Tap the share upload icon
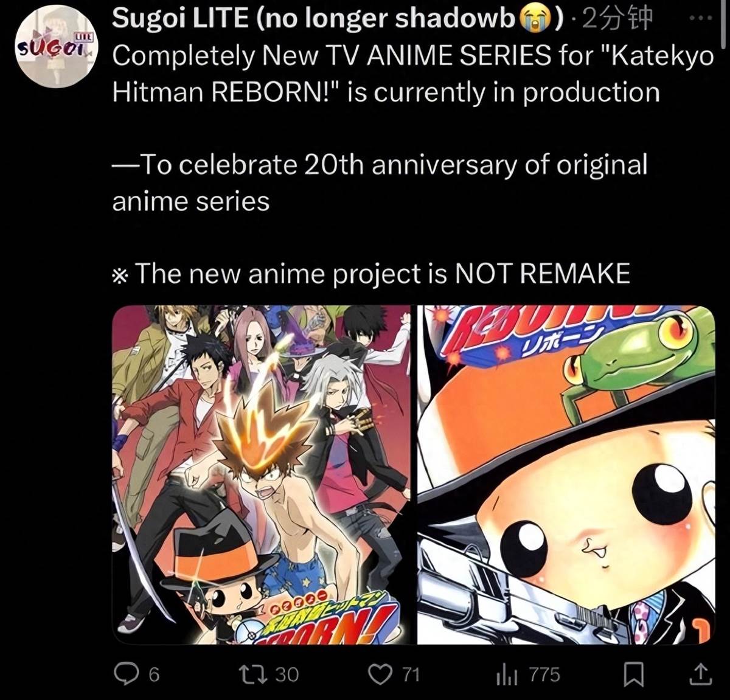Viewport: 730px width, 700px height. pos(700,674)
